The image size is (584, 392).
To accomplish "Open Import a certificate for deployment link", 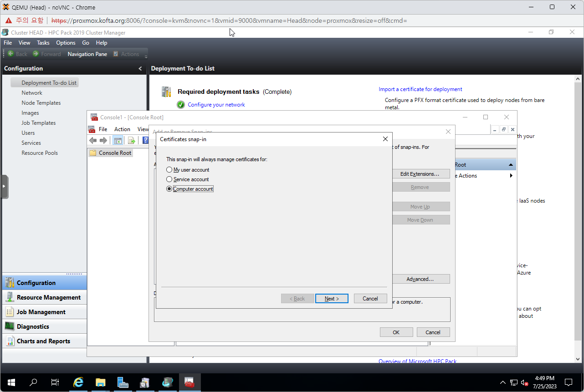I will tap(420, 89).
